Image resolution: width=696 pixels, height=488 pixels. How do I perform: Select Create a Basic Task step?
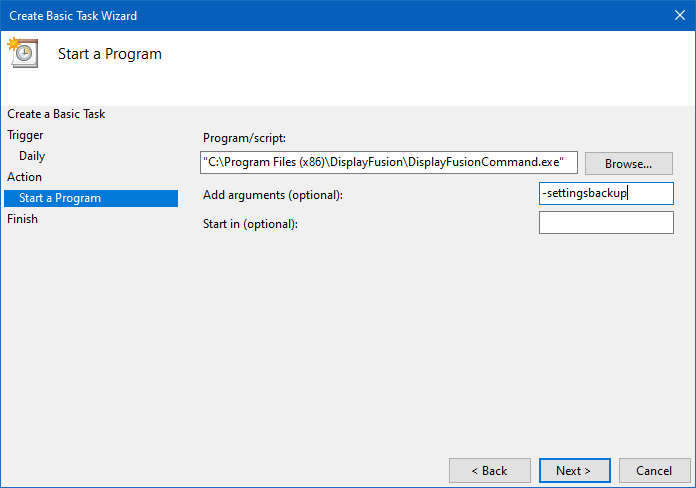pos(56,114)
